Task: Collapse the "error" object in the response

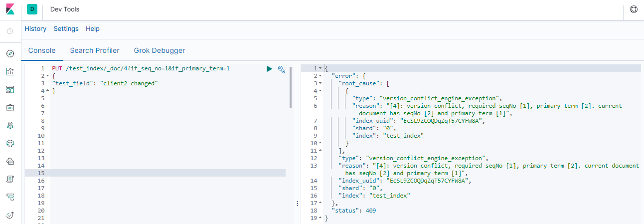Action: coord(320,76)
